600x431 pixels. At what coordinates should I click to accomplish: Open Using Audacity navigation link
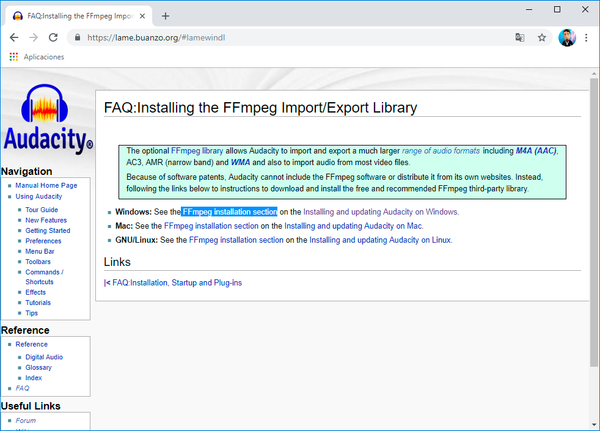(39, 196)
